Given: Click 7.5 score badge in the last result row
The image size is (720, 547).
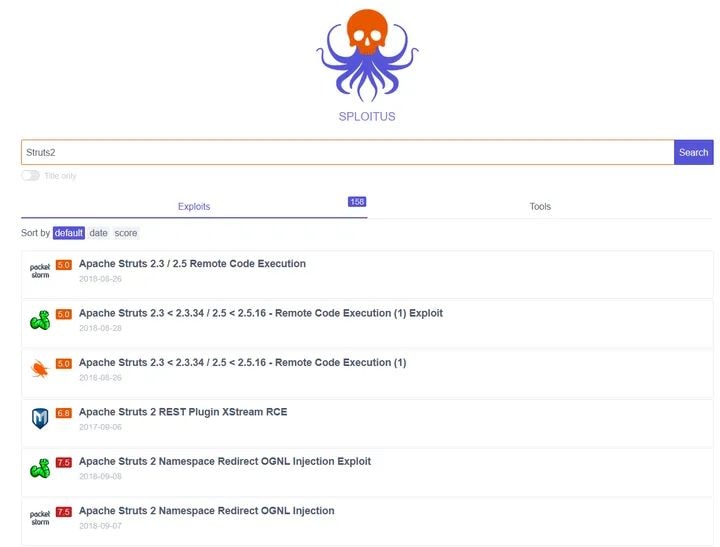Looking at the screenshot, I should click(64, 512).
